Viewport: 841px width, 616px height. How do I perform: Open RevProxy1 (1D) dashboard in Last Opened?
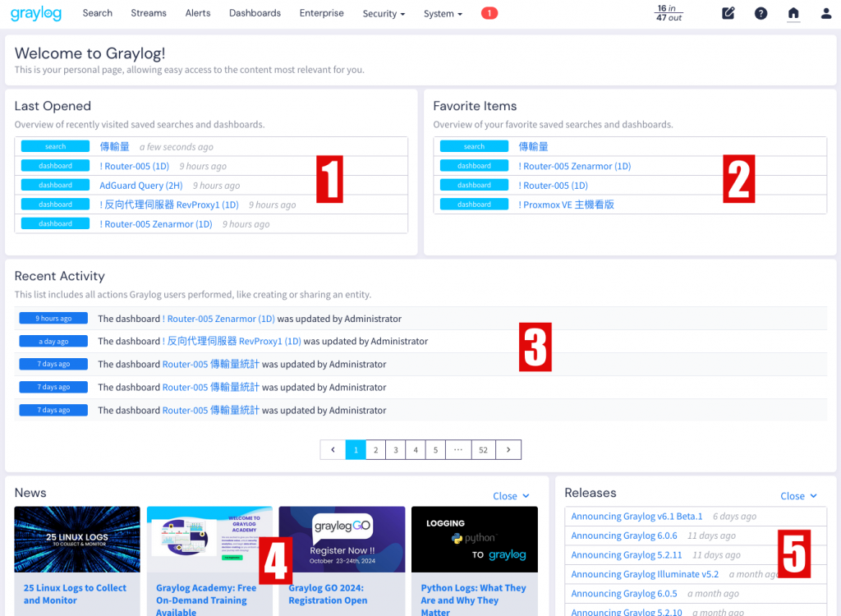[169, 205]
